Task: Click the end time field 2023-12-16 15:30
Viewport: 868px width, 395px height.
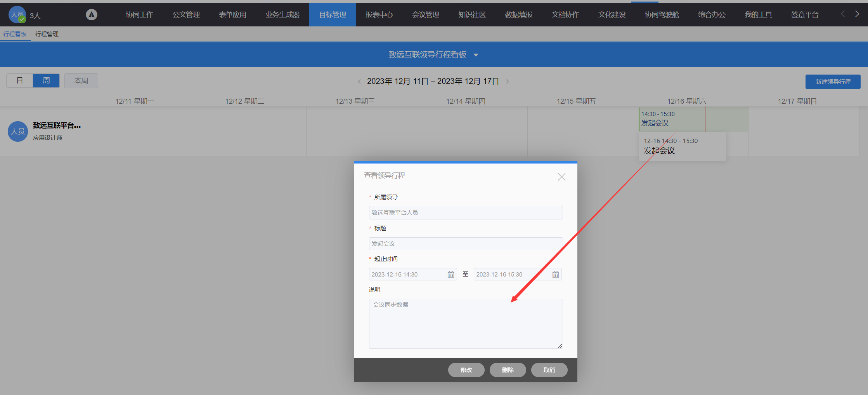Action: click(518, 275)
